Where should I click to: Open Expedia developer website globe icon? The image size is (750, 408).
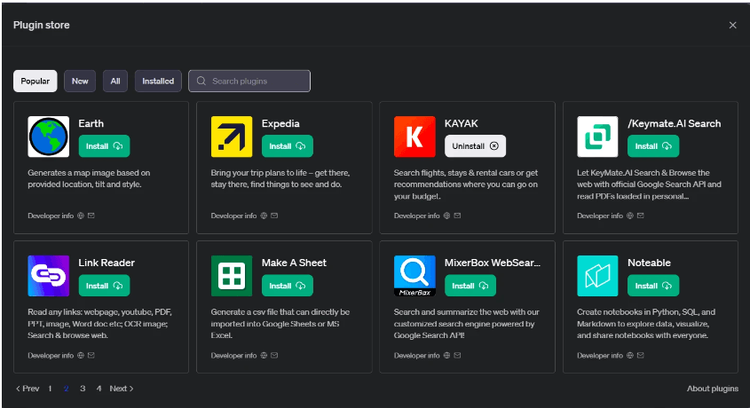[x=264, y=216]
